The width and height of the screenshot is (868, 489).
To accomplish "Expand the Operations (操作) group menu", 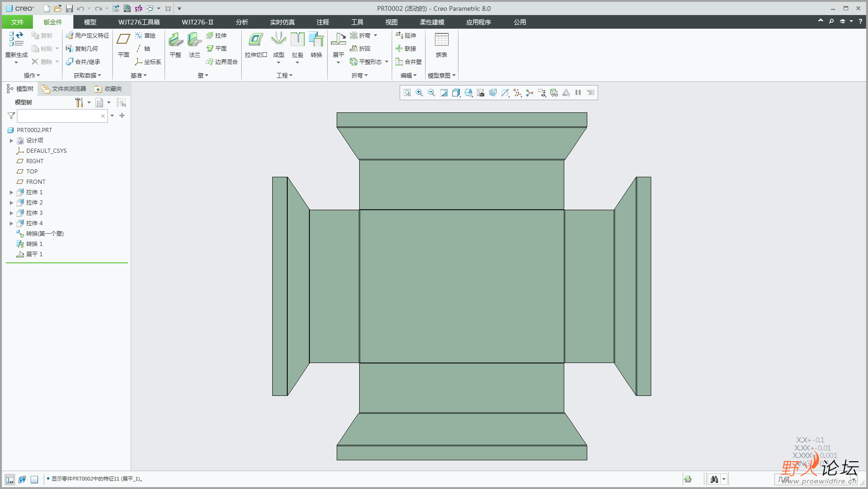I will 32,75.
